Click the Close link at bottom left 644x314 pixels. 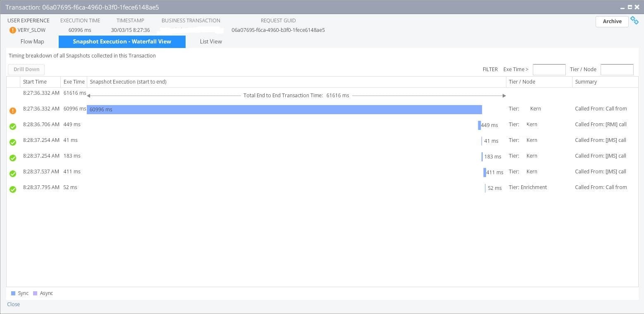pos(13,304)
